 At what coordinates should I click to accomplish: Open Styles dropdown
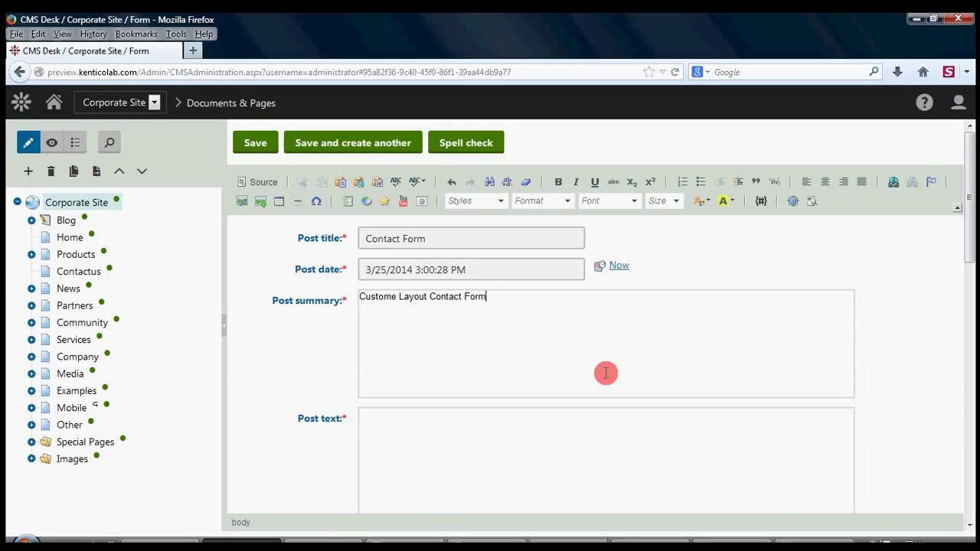476,201
